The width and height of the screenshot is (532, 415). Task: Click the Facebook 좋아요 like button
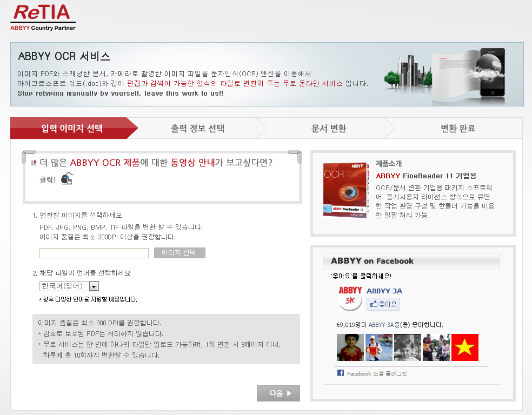click(x=383, y=304)
